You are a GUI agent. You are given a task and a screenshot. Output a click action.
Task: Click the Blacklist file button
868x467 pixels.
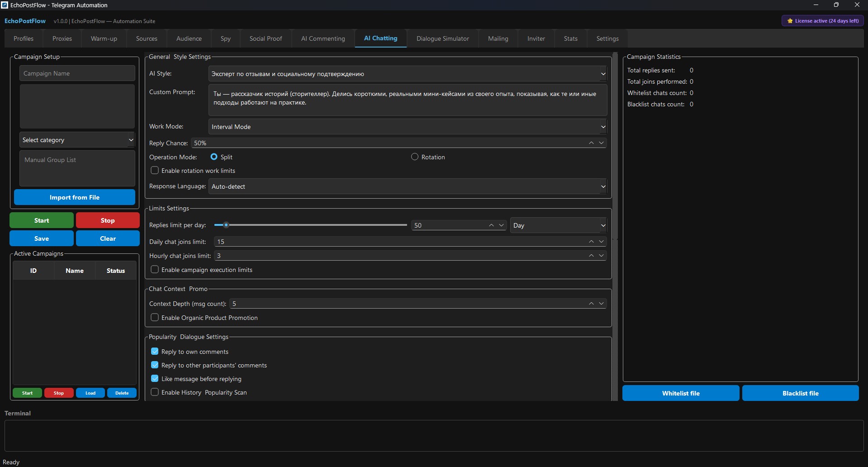(801, 393)
